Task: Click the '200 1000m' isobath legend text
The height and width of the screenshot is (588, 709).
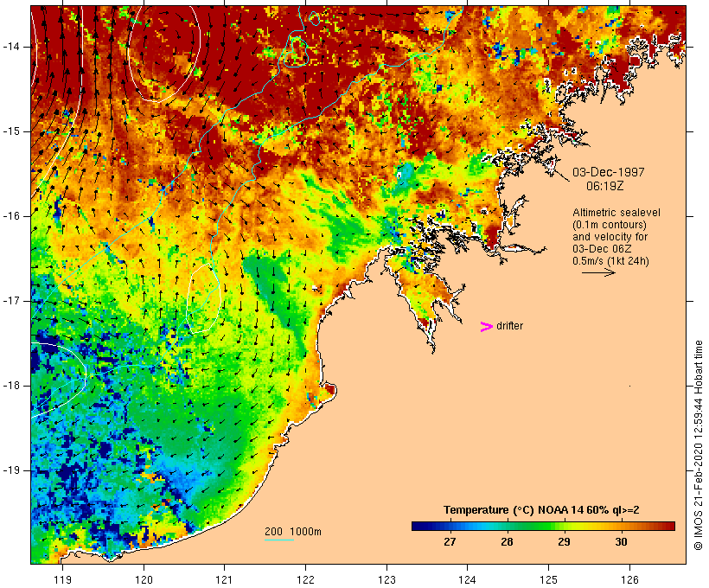Action: click(293, 532)
